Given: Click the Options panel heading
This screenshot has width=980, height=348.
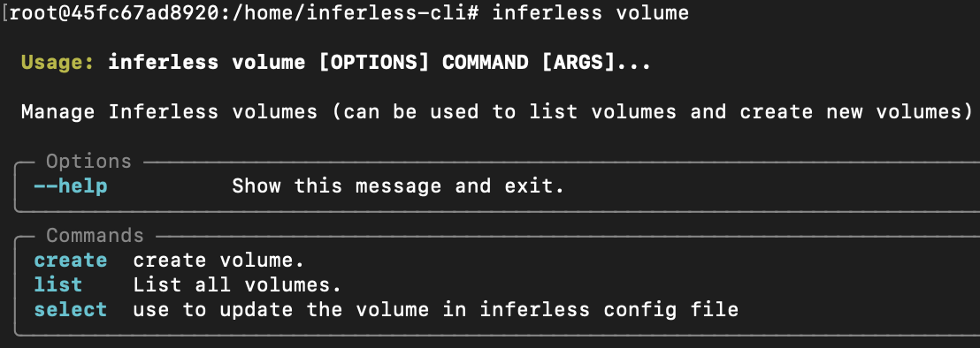Looking at the screenshot, I should pyautogui.click(x=88, y=162).
